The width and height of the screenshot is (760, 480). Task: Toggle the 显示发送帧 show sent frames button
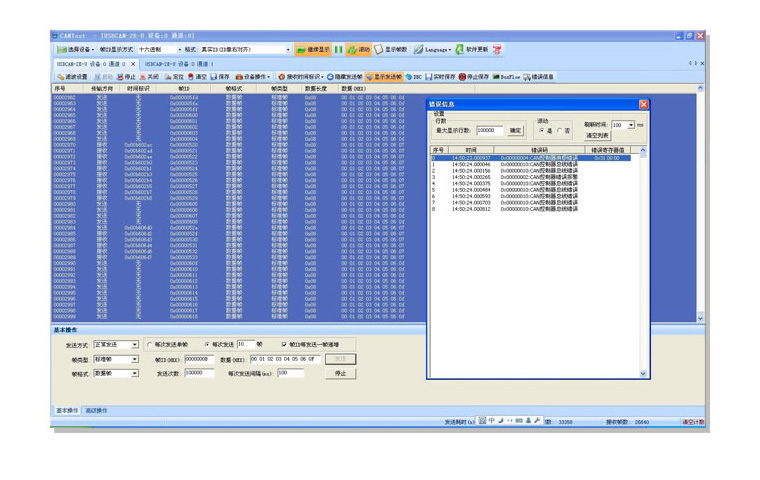[x=384, y=77]
